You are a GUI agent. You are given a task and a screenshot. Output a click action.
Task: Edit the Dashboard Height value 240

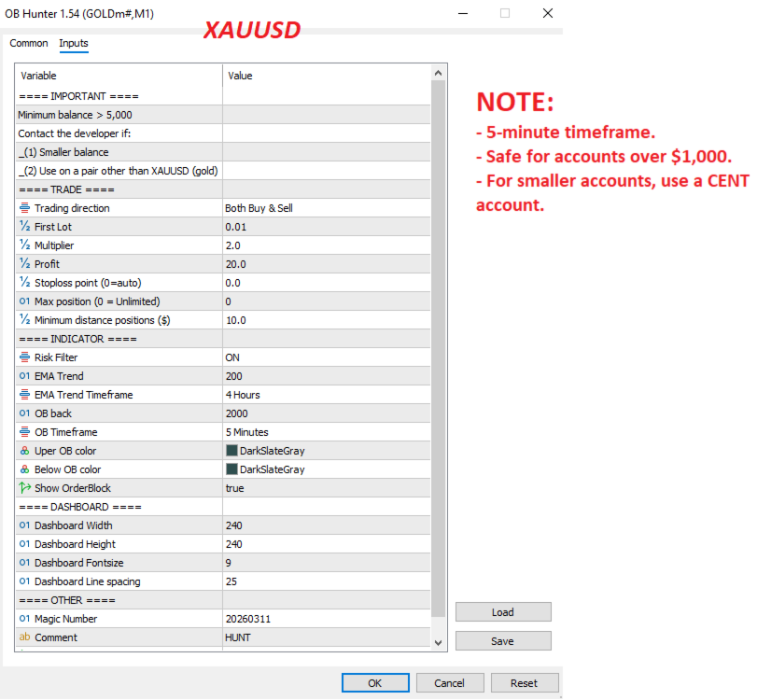[x=327, y=544]
